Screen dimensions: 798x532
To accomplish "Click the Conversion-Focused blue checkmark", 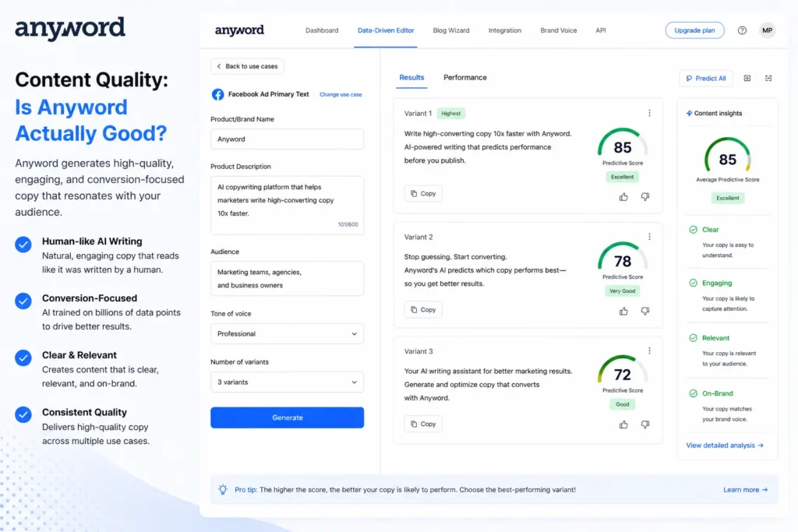I will click(23, 301).
